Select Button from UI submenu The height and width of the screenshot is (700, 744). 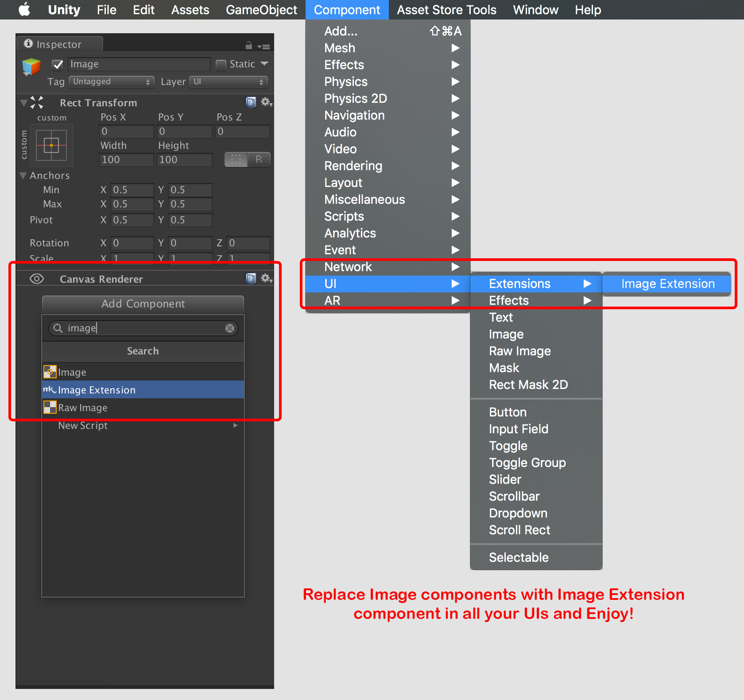coord(536,412)
